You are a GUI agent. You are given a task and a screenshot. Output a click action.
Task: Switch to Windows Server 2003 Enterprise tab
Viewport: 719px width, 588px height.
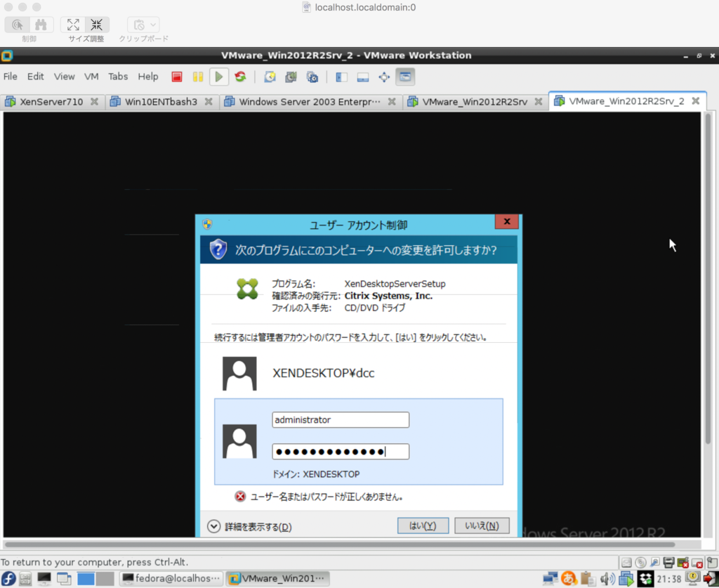310,102
